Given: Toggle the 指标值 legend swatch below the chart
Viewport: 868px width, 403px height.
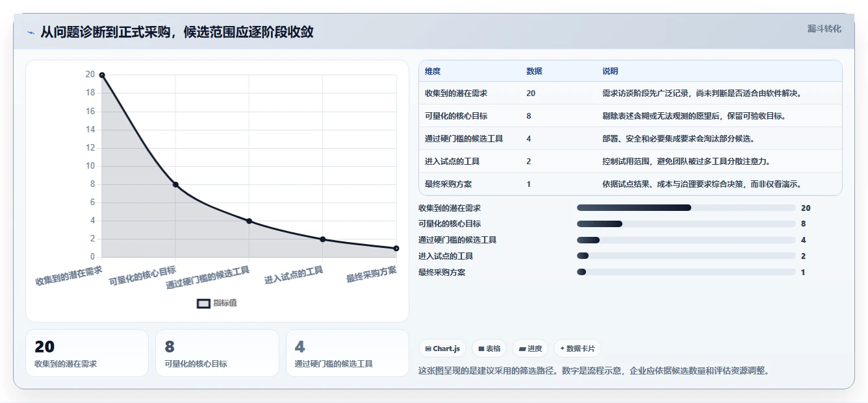Looking at the screenshot, I should pyautogui.click(x=203, y=303).
